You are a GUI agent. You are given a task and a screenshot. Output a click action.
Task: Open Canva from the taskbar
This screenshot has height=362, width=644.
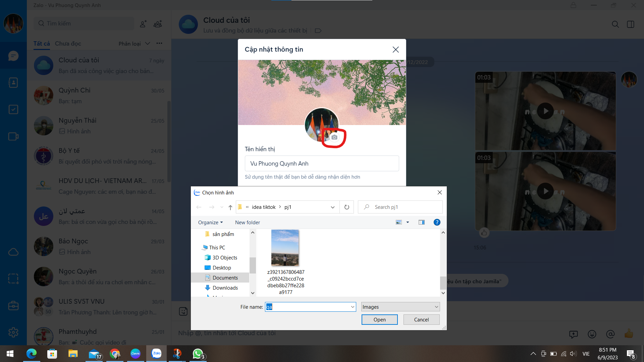pyautogui.click(x=136, y=354)
